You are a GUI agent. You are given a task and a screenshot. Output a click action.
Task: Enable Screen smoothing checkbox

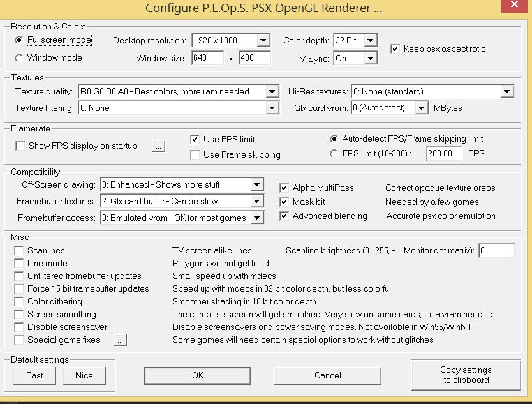coord(19,315)
